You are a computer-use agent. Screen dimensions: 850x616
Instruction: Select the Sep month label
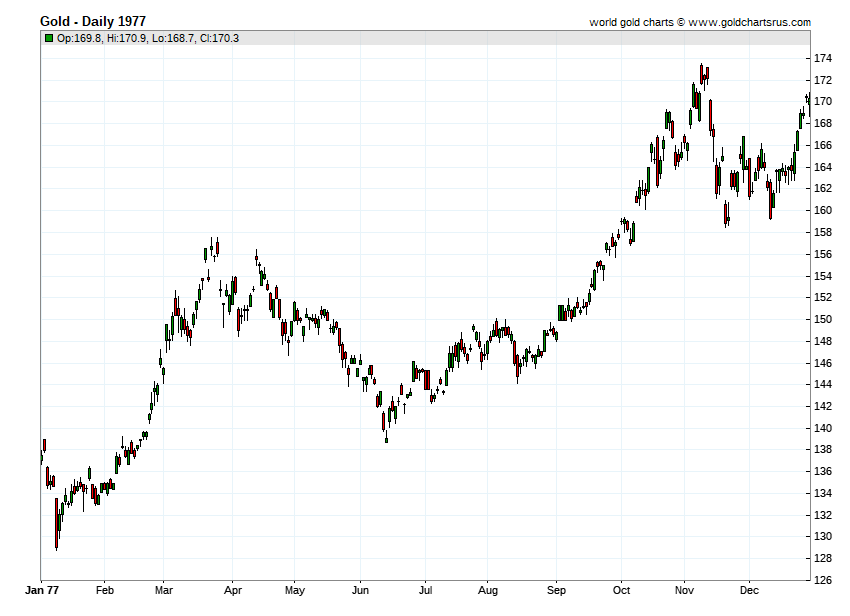(x=556, y=590)
